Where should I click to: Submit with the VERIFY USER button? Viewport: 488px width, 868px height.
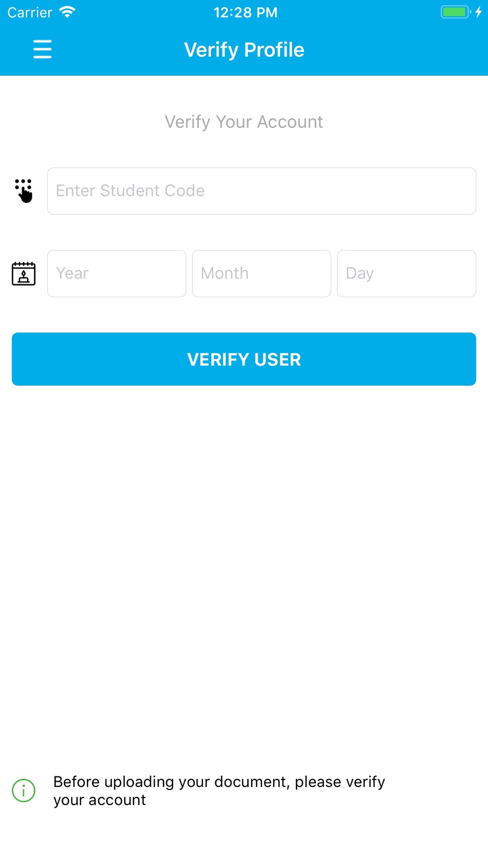(244, 359)
